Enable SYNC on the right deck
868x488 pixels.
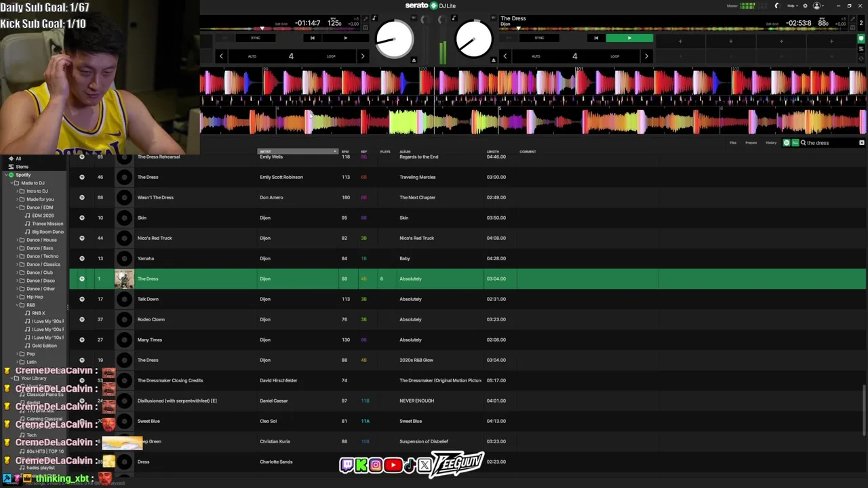point(539,38)
